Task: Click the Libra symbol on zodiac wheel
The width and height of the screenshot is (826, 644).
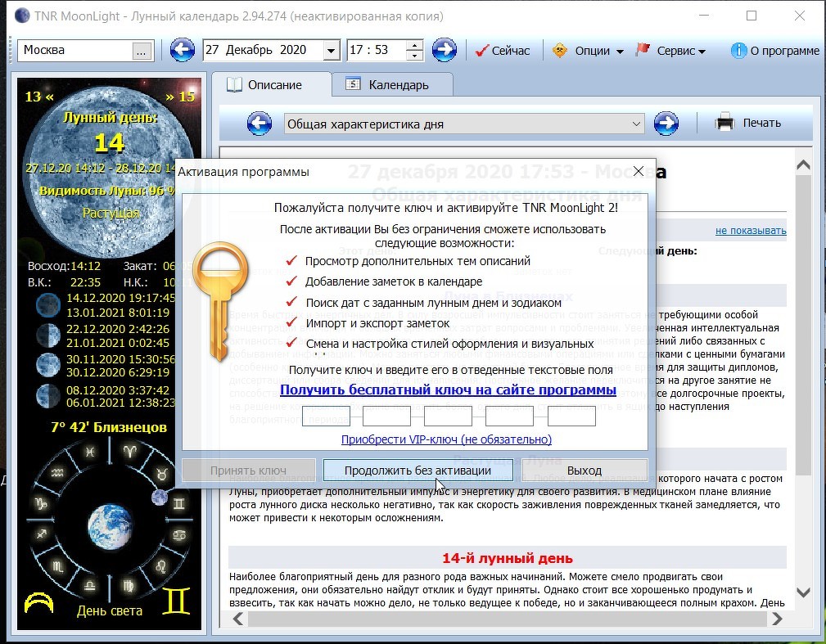Action: (90, 584)
